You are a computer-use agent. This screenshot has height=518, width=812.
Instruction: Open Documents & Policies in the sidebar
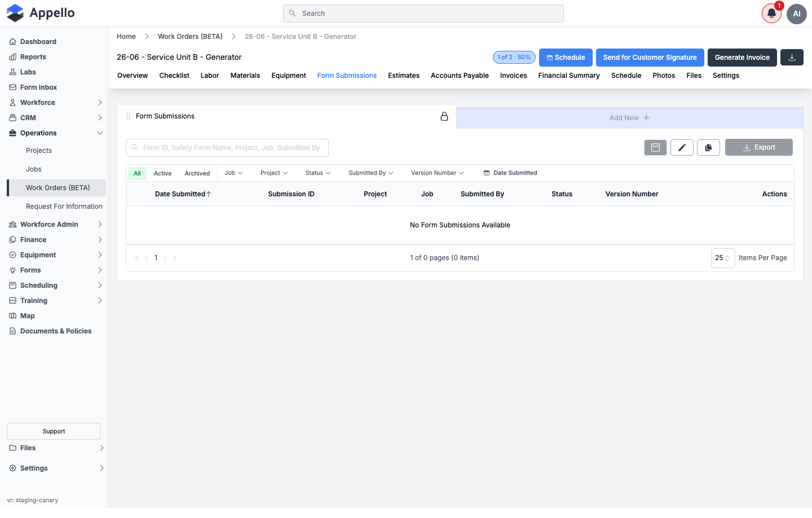(56, 331)
